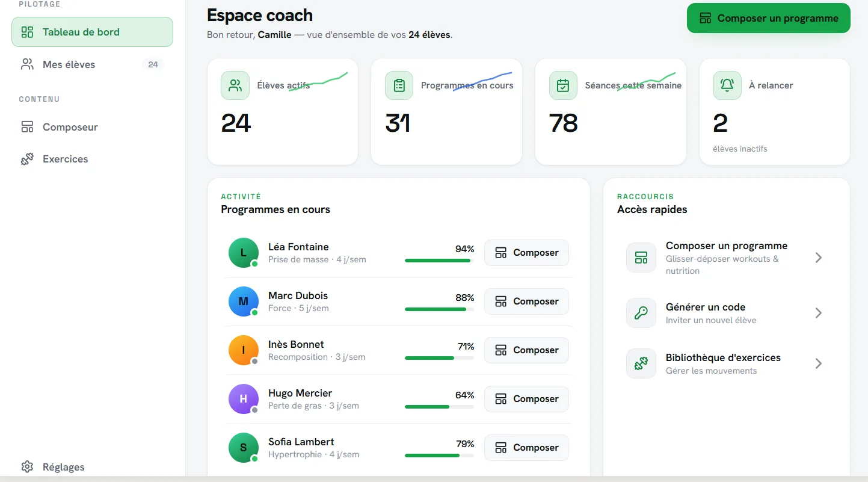Click the 24 badge next to Mes élèves
The height and width of the screenshot is (482, 868).
click(153, 64)
